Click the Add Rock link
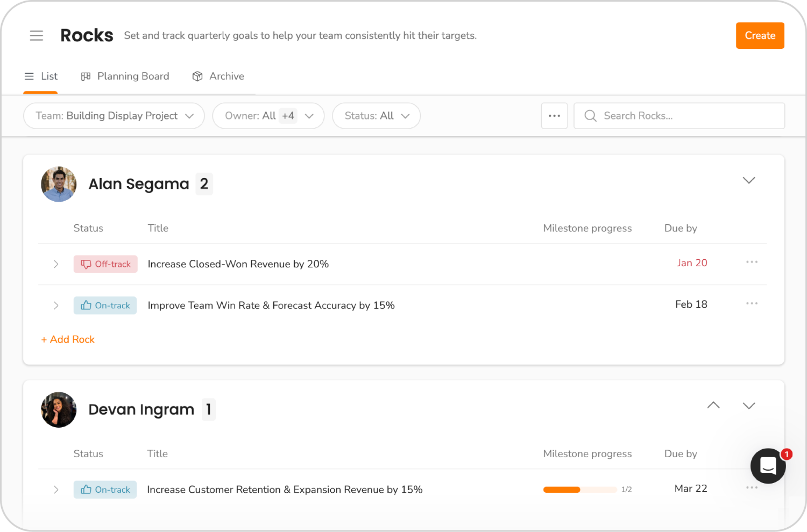 [x=68, y=339]
